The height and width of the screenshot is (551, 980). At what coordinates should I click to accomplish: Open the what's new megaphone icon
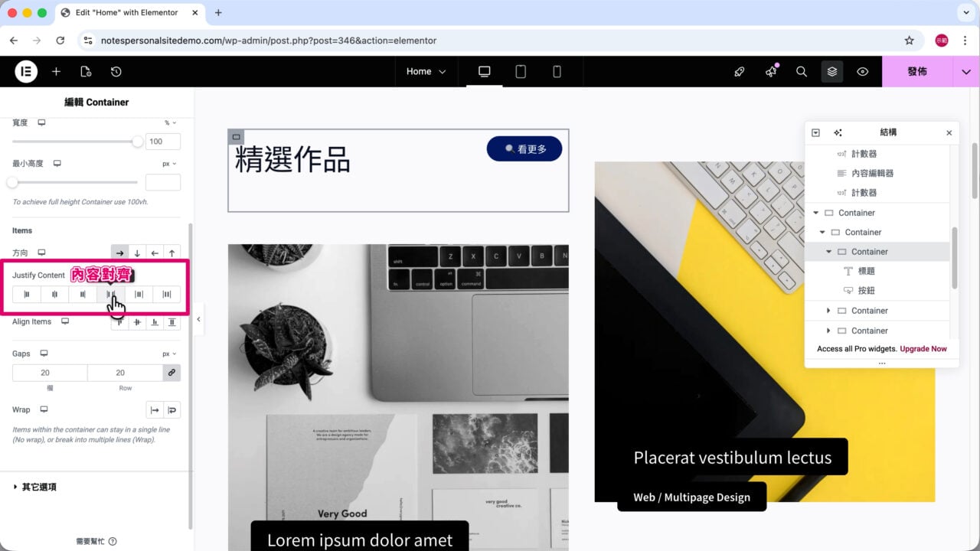tap(770, 71)
